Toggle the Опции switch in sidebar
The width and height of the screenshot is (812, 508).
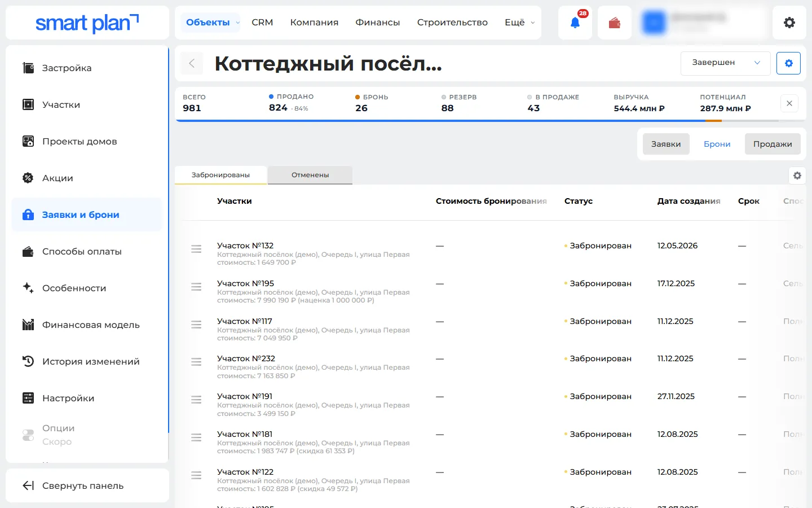(28, 435)
